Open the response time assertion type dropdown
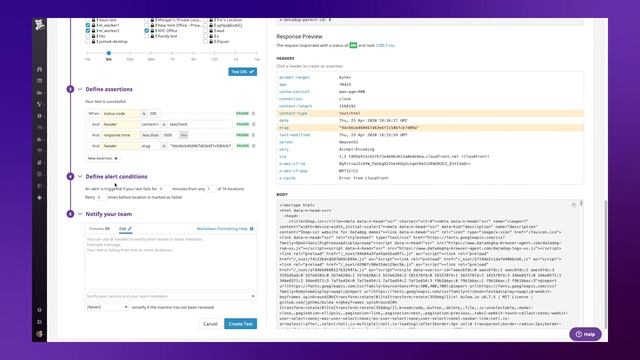This screenshot has width=640, height=360. click(120, 135)
